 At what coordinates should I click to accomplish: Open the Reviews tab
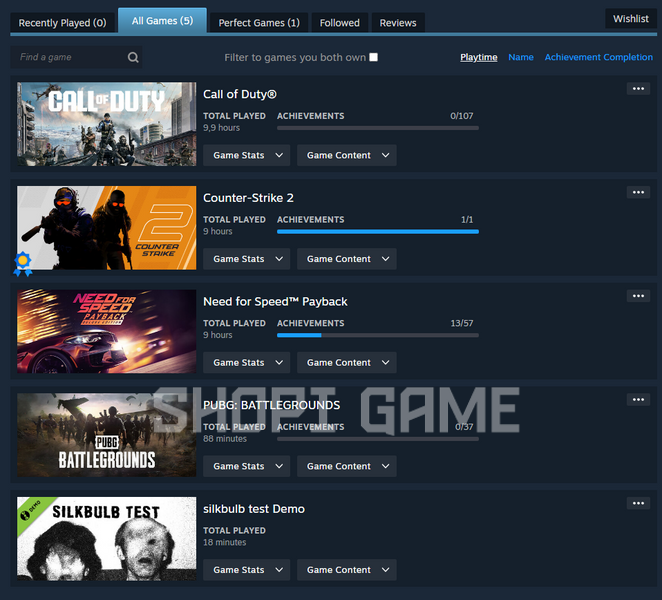(398, 23)
